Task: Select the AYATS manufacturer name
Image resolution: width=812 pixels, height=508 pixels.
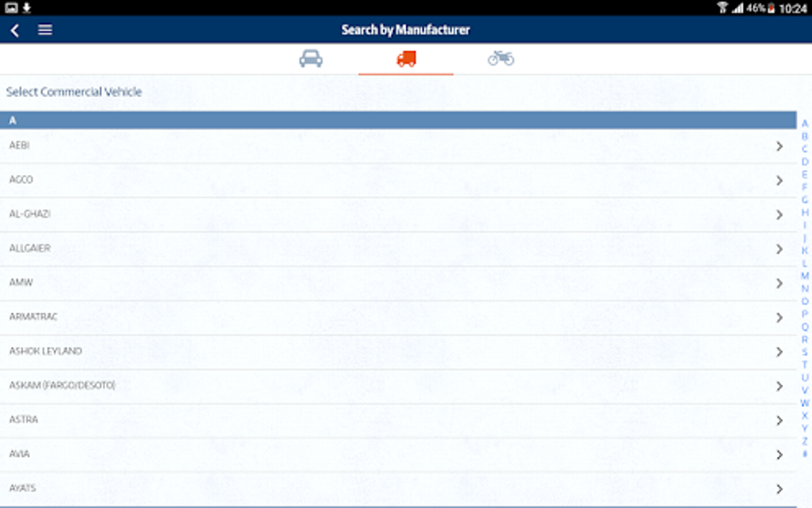Action: (22, 488)
